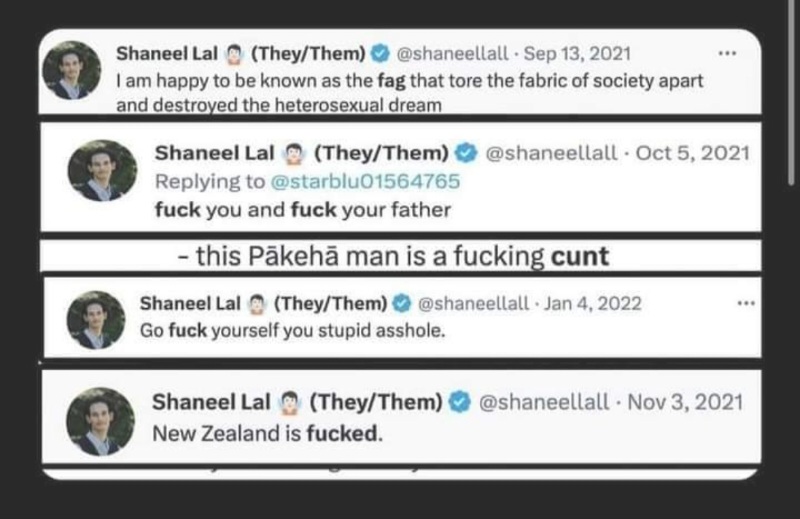Click Shaneel Lal name on Nov 3 tweet
This screenshot has height=519, width=800.
tap(211, 402)
